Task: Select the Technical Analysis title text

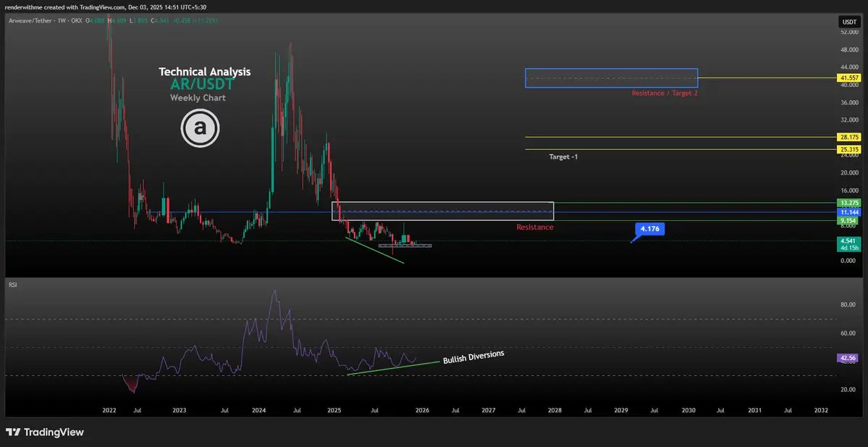Action: point(204,72)
